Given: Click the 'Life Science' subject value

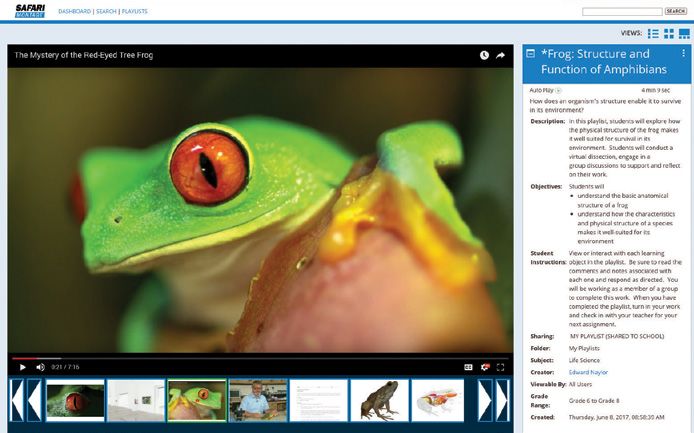Looking at the screenshot, I should pos(584,360).
